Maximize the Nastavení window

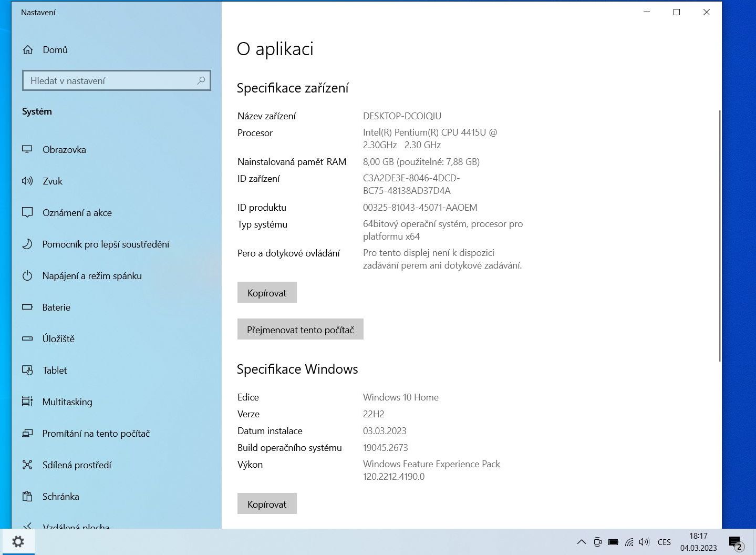tap(677, 12)
